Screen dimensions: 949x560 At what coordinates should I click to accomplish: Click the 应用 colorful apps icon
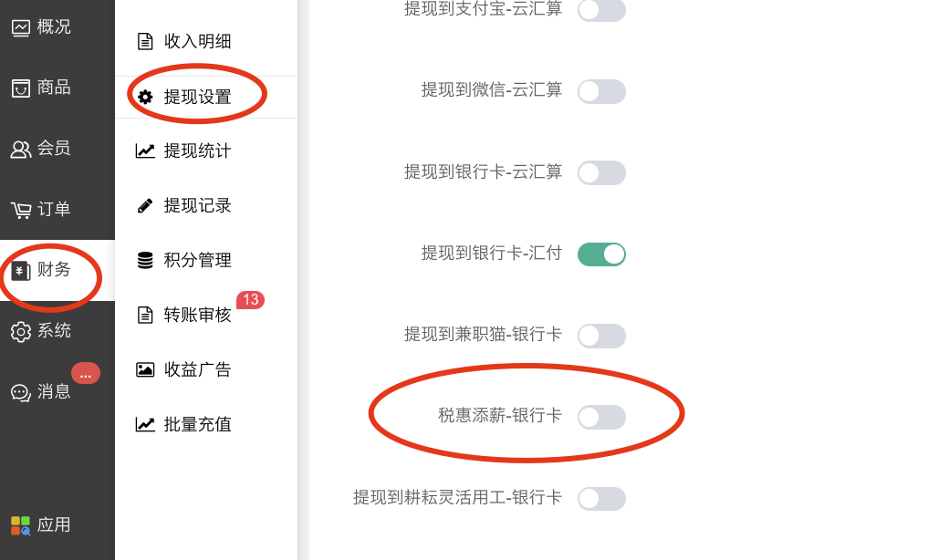(21, 525)
